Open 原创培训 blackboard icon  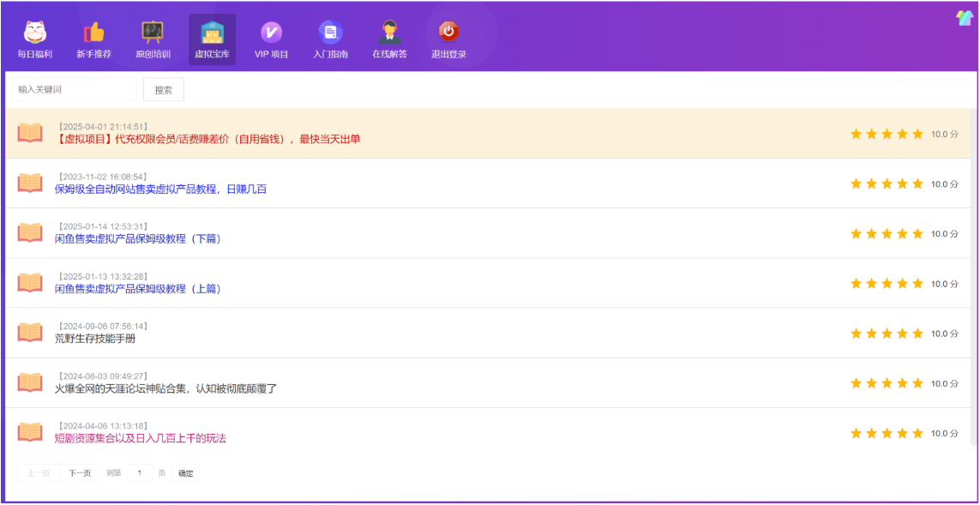153,33
